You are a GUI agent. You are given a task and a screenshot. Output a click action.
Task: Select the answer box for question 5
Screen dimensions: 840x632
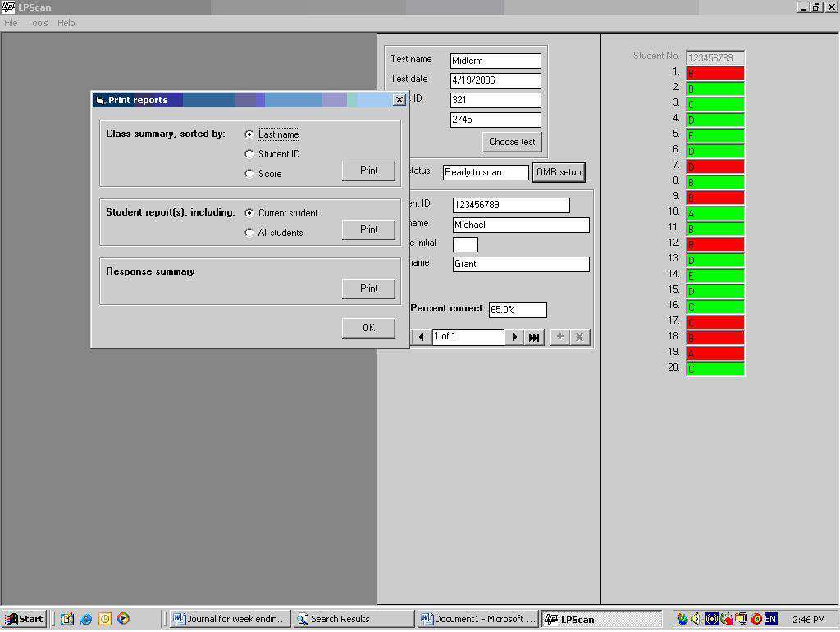point(715,135)
